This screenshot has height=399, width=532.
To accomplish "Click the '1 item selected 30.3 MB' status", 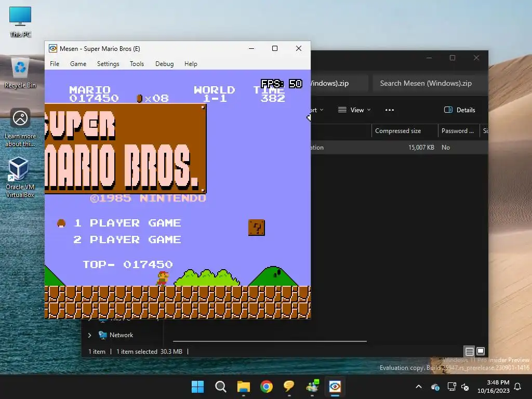I will pyautogui.click(x=149, y=352).
